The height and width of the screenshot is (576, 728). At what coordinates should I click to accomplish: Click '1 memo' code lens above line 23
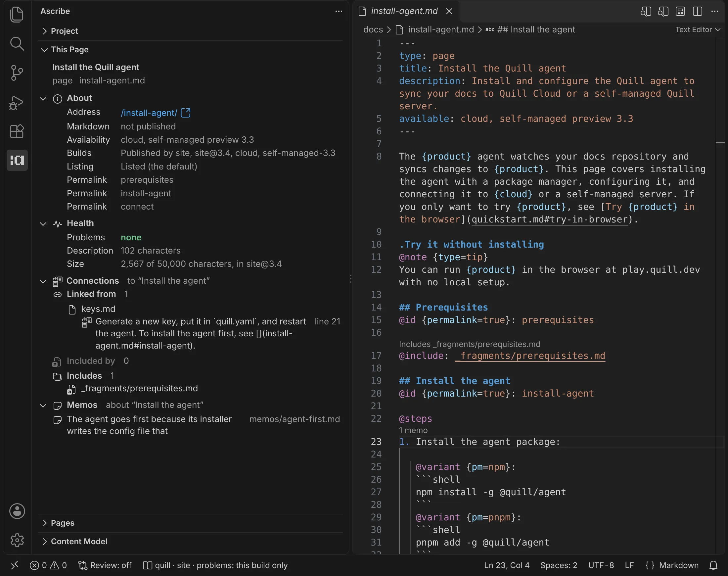413,430
